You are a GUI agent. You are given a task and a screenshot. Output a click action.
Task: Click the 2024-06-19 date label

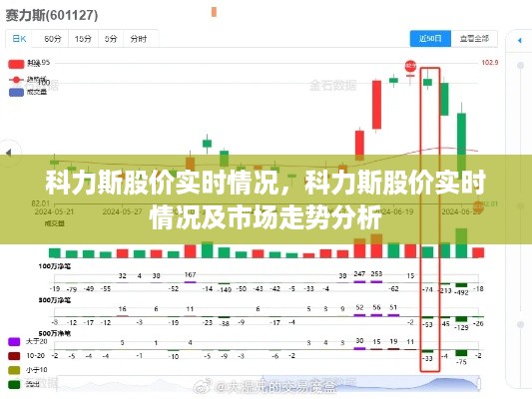[394, 211]
